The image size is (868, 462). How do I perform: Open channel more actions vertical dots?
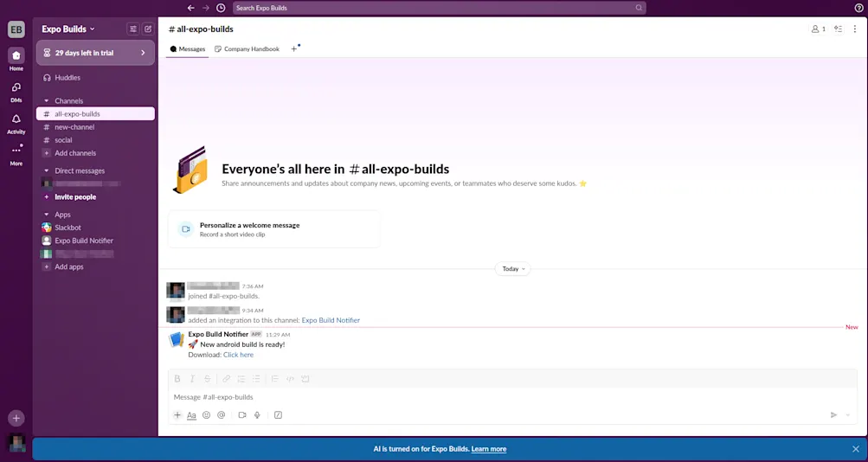855,29
